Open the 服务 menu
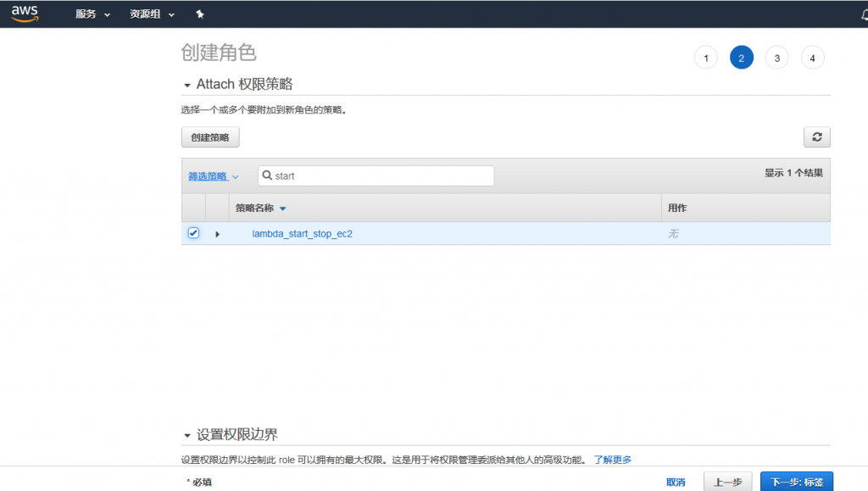This screenshot has width=868, height=491. (92, 14)
